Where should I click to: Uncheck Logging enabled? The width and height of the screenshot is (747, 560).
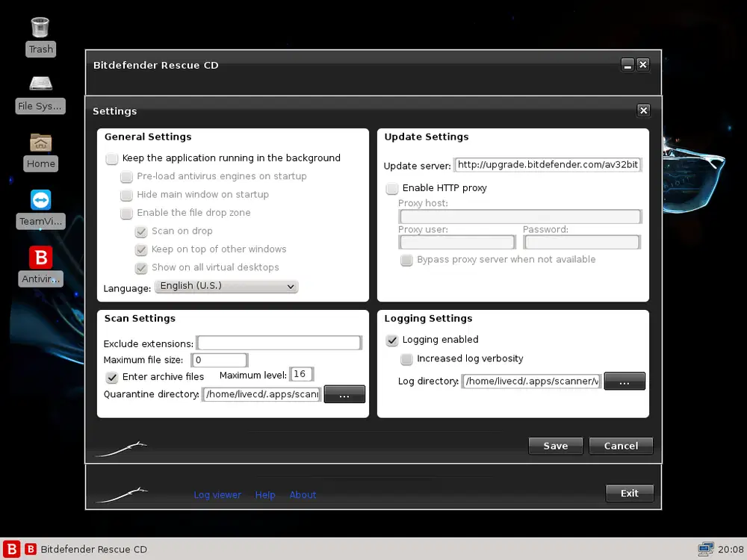[x=392, y=340]
